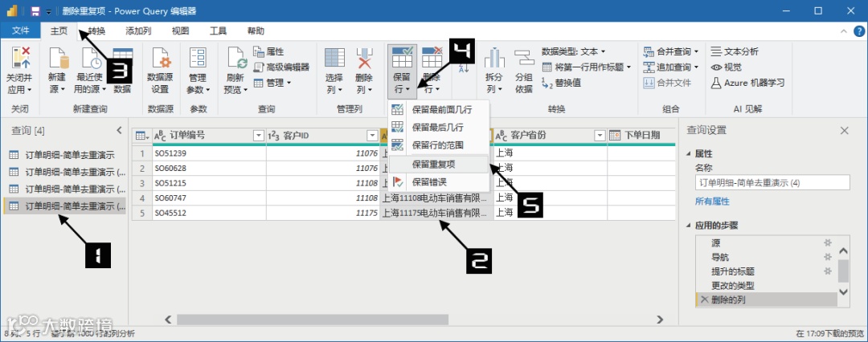Screen dimensions: 868x342
Task: Open filter dropdown on 客户ID column
Action: 373,136
